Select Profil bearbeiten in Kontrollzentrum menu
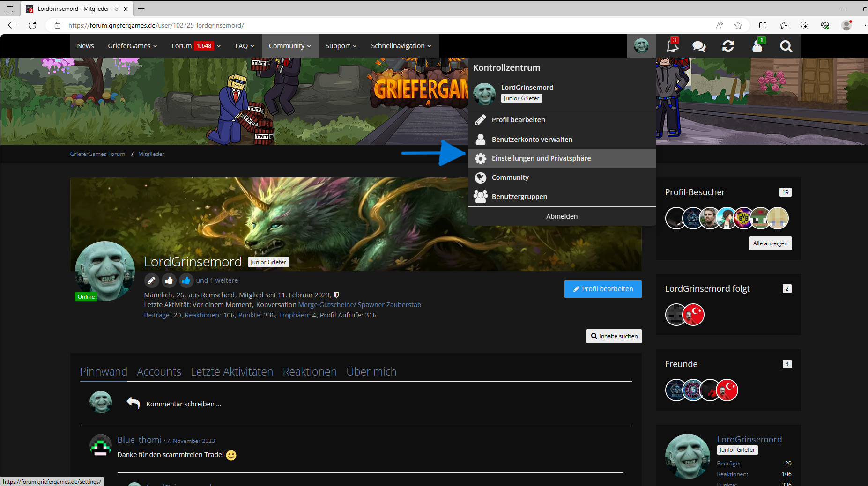 (562, 120)
